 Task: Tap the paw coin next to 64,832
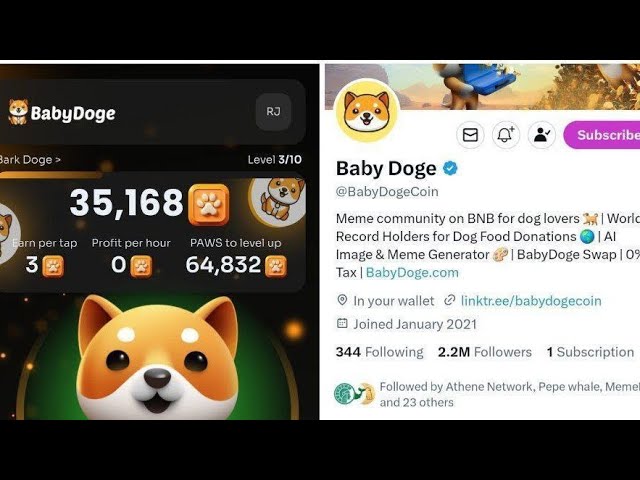(276, 266)
